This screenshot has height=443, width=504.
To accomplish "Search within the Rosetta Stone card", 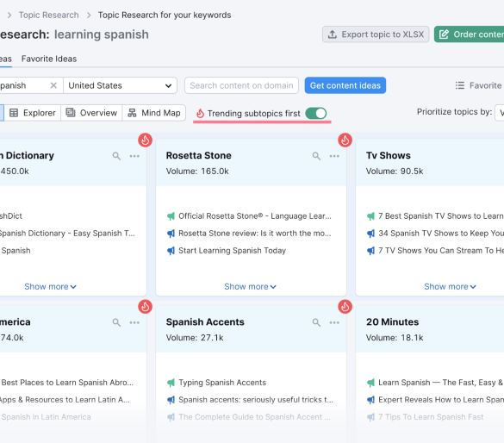I will click(x=316, y=156).
